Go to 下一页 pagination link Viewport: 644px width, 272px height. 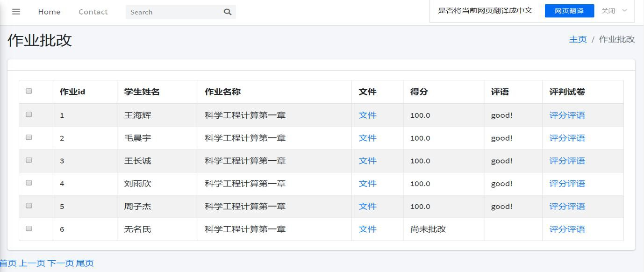pyautogui.click(x=61, y=263)
